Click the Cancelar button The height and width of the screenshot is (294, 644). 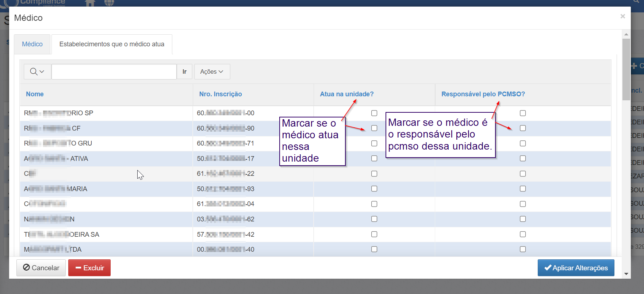pos(41,268)
